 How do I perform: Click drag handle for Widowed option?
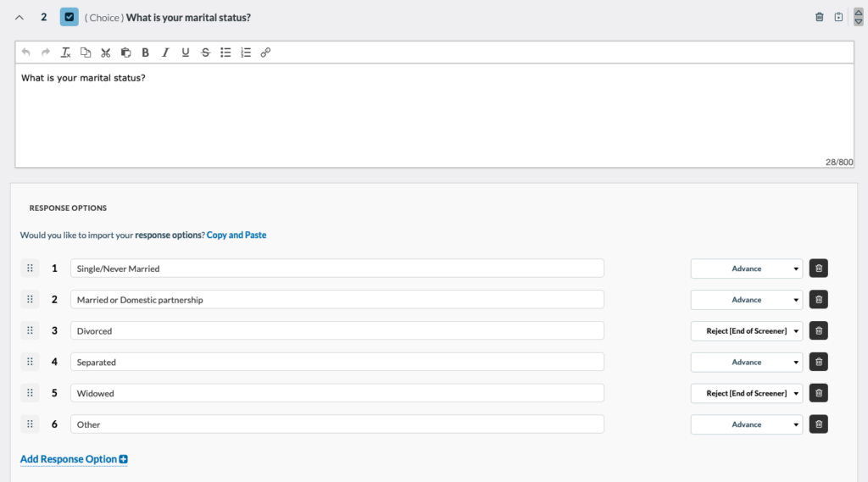(30, 393)
